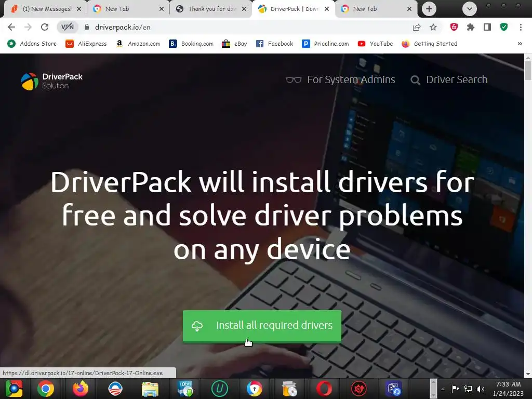Open Chrome from the taskbar

[x=46, y=389]
